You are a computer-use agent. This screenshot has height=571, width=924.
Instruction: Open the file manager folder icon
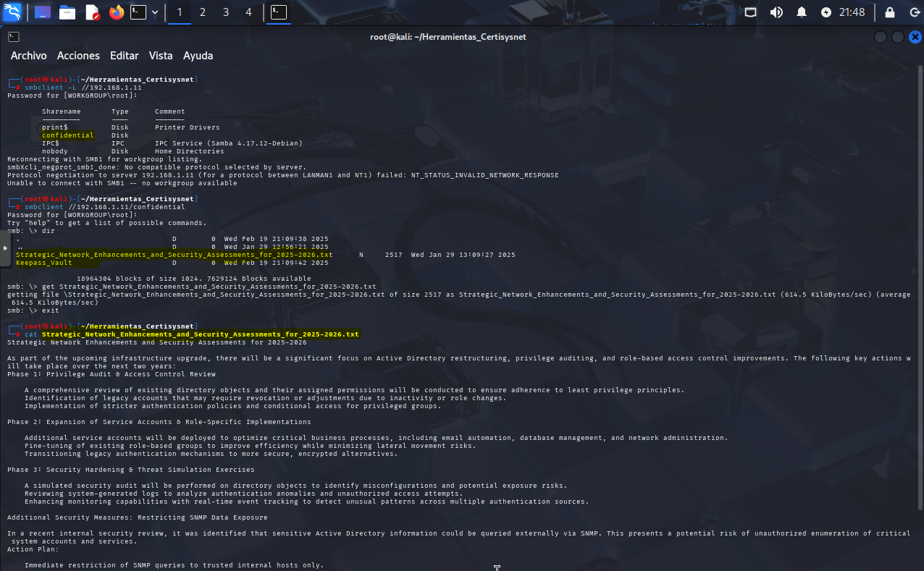pyautogui.click(x=67, y=12)
